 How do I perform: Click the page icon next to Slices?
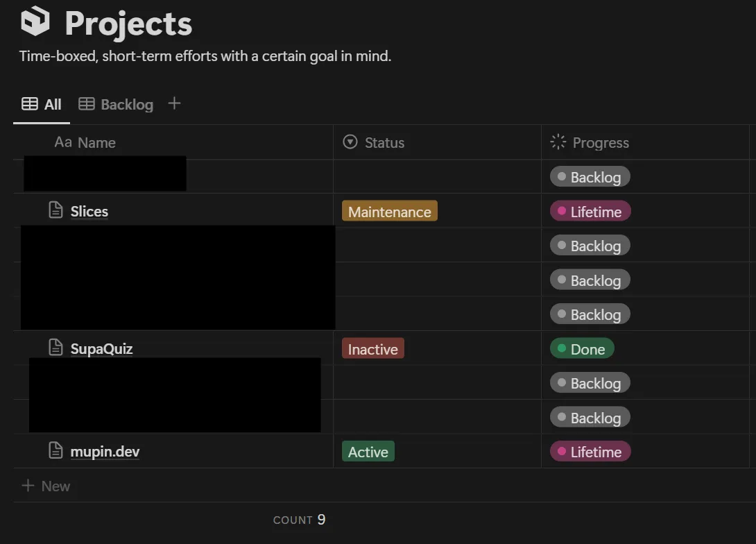click(x=56, y=210)
